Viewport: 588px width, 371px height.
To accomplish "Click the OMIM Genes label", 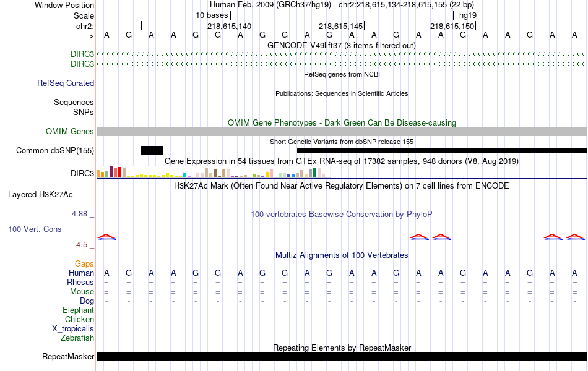I will [x=69, y=132].
